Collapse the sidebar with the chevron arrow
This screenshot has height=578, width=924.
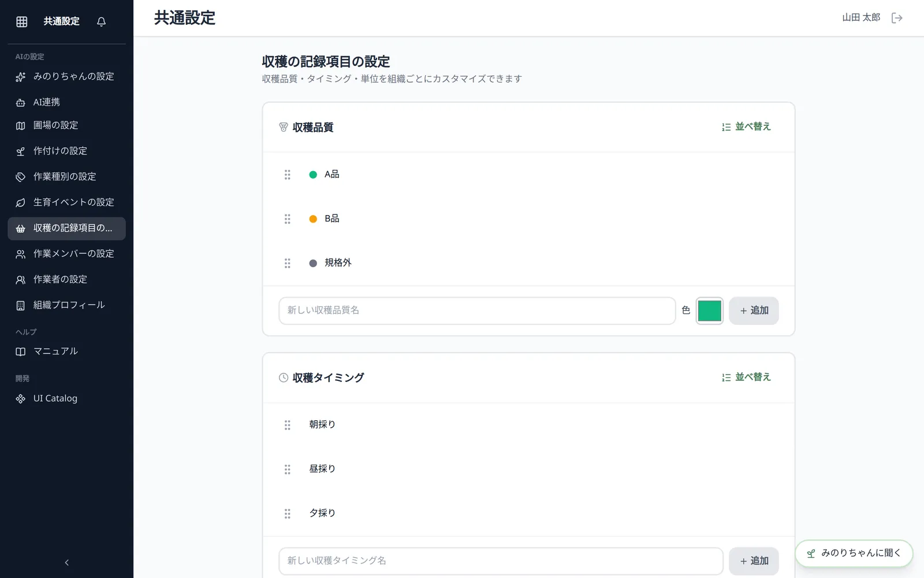(x=66, y=562)
